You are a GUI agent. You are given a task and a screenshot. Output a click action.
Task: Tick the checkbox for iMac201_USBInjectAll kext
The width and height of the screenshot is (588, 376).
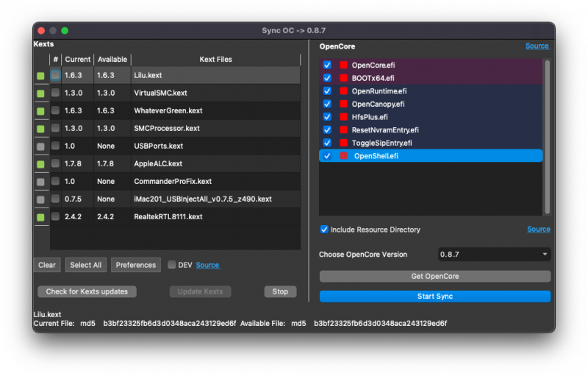tap(55, 199)
